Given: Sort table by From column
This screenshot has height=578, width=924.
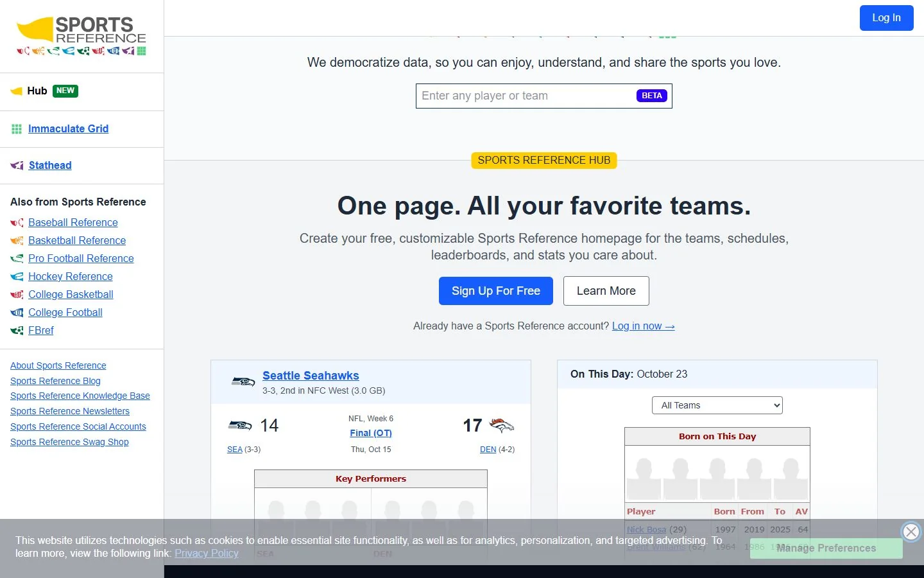Looking at the screenshot, I should click(753, 512).
